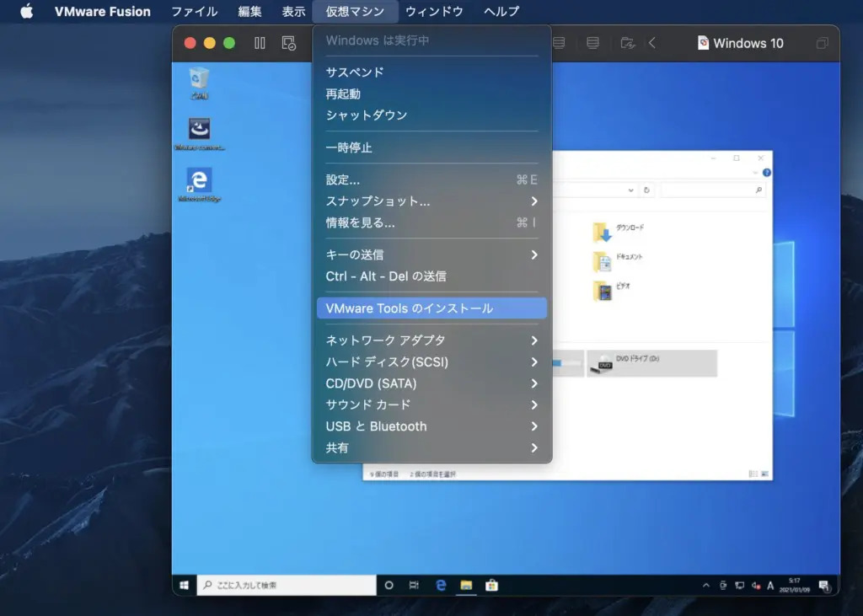
Task: Select シャットダウン in the menu
Action: [x=431, y=115]
